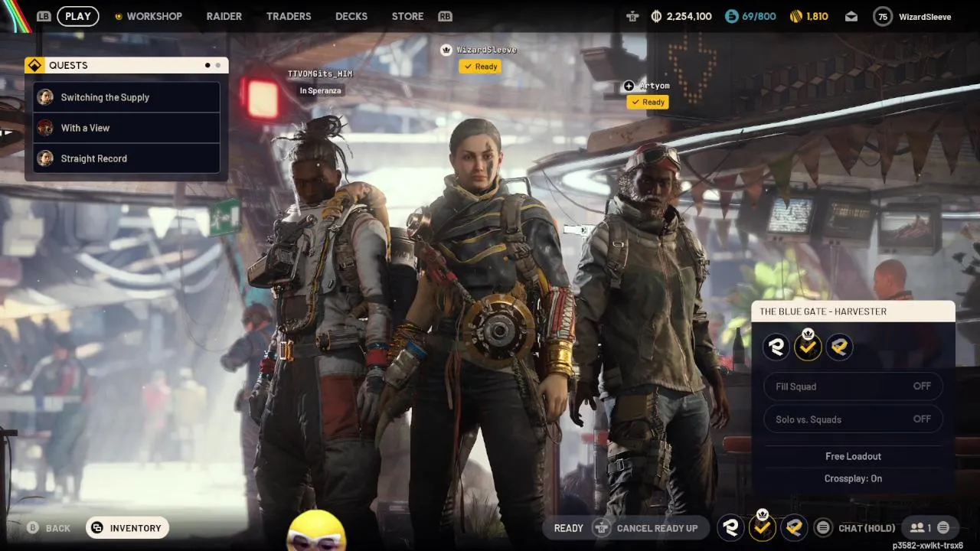Click the RB bumper icon beside STORE

(x=445, y=16)
